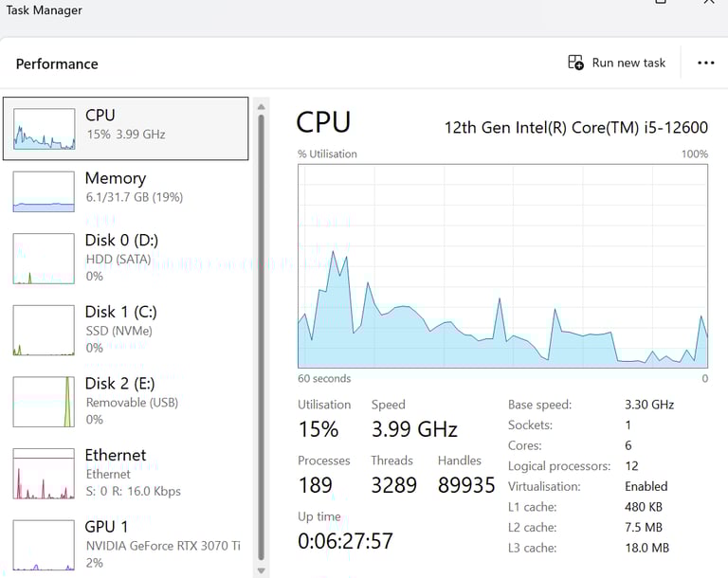This screenshot has height=578, width=728.
Task: Open Disk 0 (D:) HDD performance
Action: [x=126, y=258]
